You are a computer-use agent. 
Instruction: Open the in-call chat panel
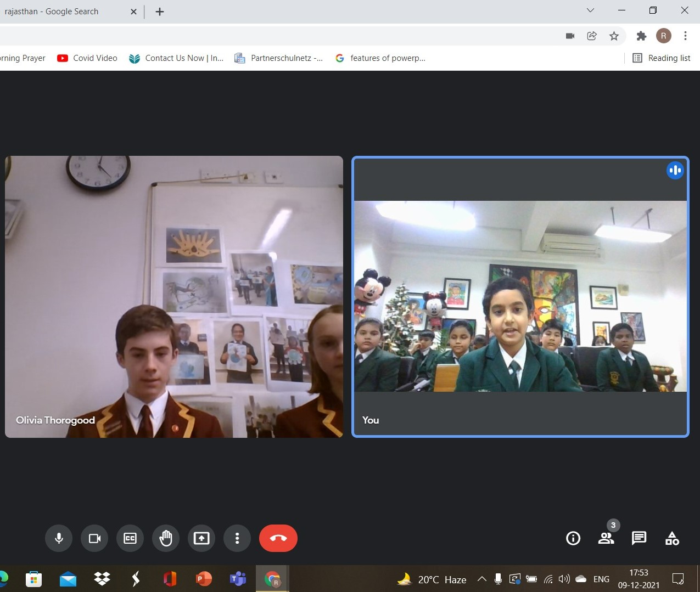tap(639, 538)
